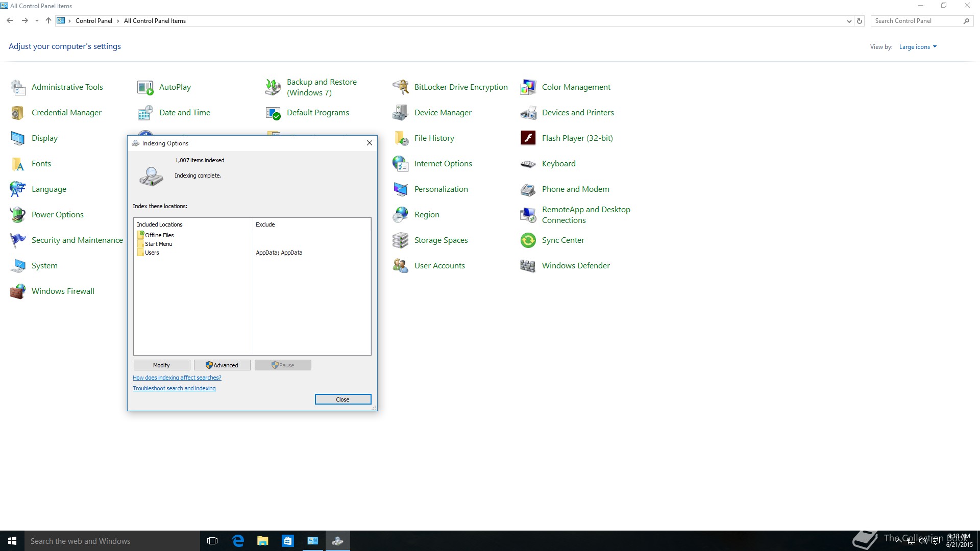The image size is (980, 551).
Task: Open Devices and Printers icon
Action: coord(528,113)
